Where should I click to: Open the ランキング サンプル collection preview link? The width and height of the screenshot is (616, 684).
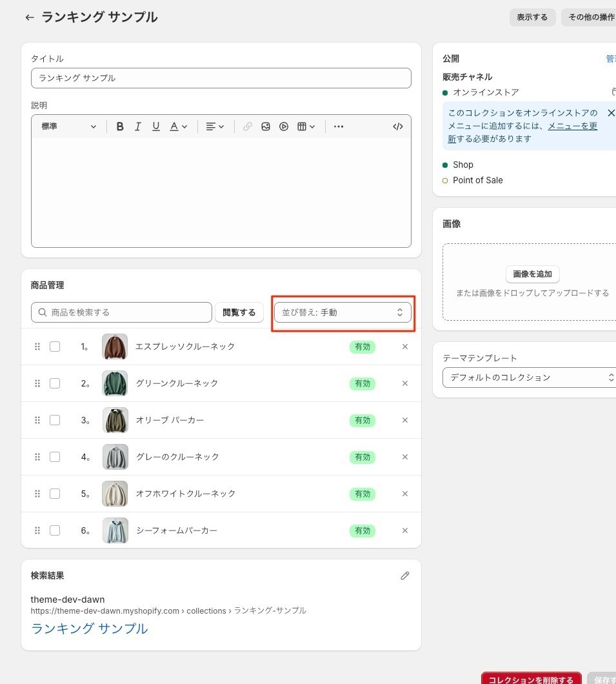click(x=88, y=628)
